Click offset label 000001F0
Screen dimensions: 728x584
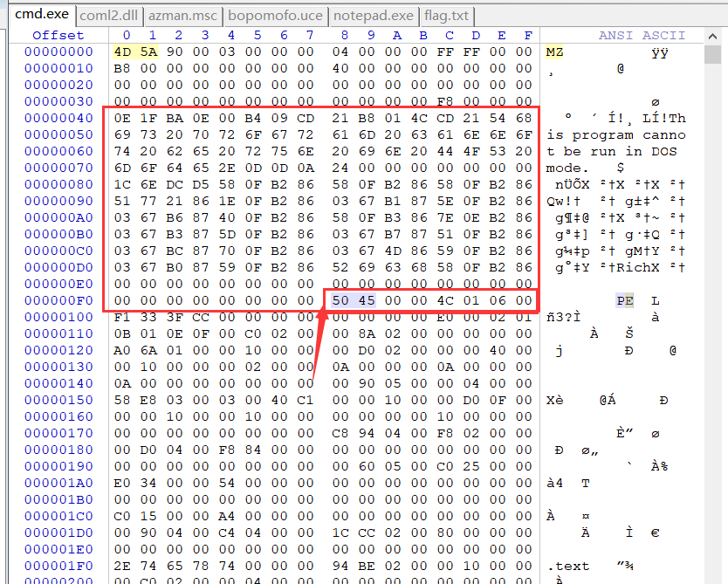[58, 566]
